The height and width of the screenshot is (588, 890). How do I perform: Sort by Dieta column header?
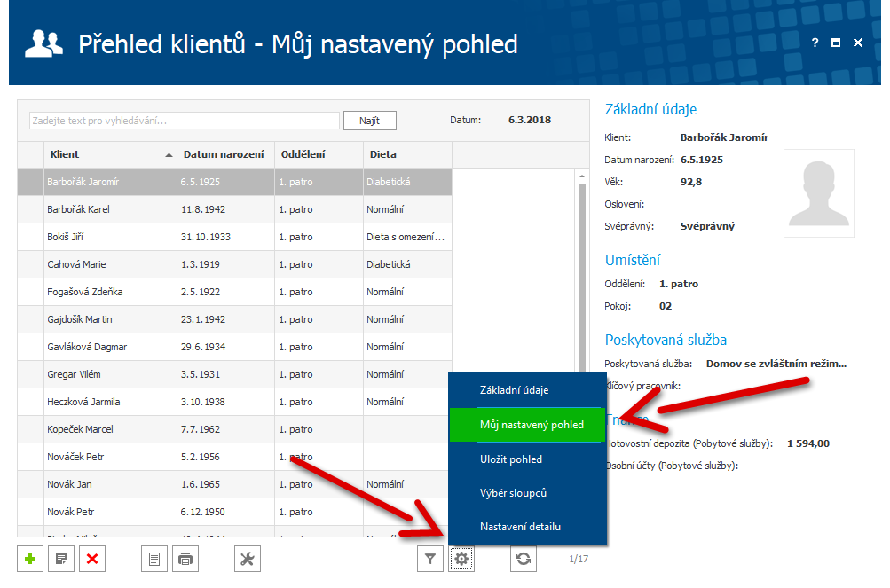[407, 154]
